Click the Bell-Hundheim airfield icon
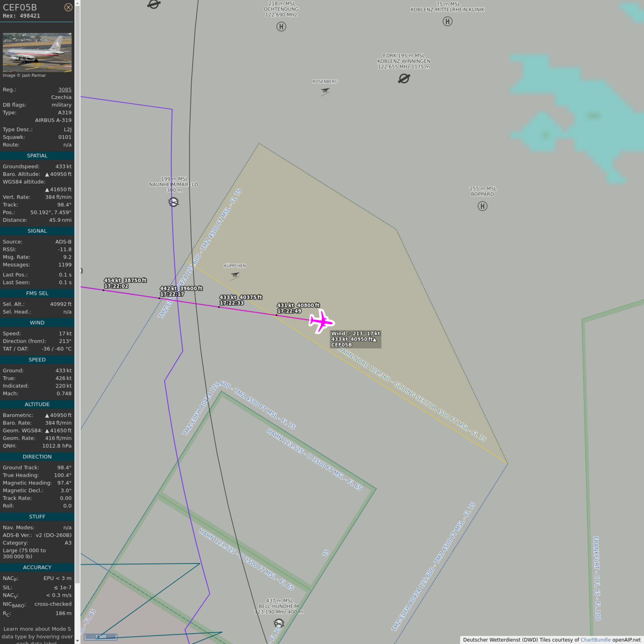644x644 pixels. tap(279, 623)
